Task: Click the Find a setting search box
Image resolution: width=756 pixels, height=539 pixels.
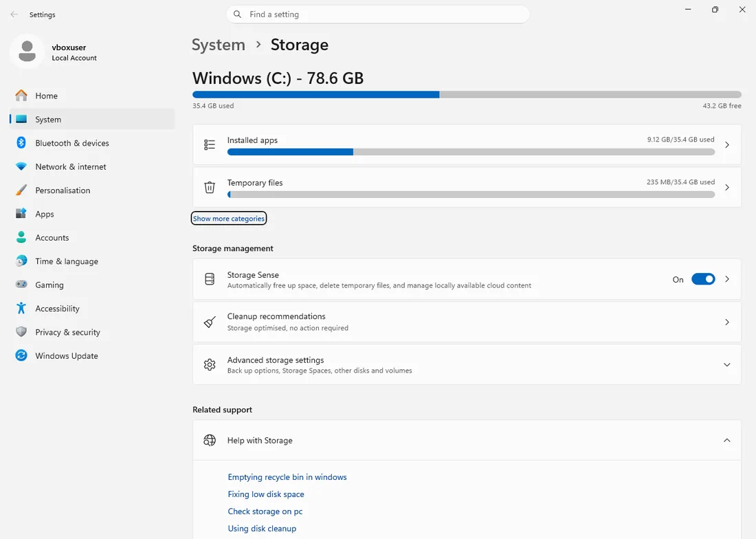Action: 378,14
